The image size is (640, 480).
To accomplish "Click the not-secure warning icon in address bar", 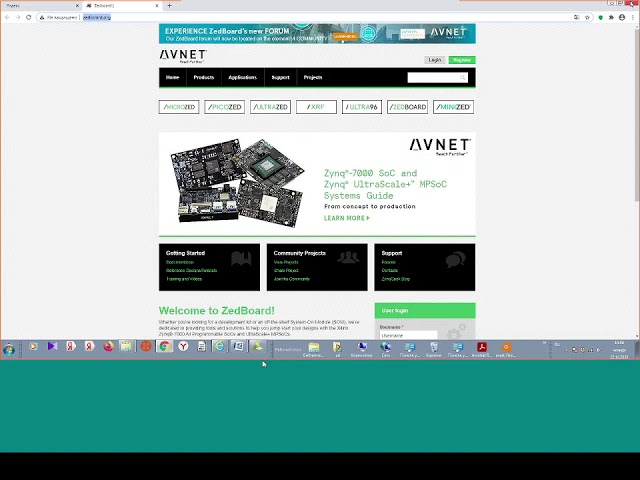I will tap(42, 17).
